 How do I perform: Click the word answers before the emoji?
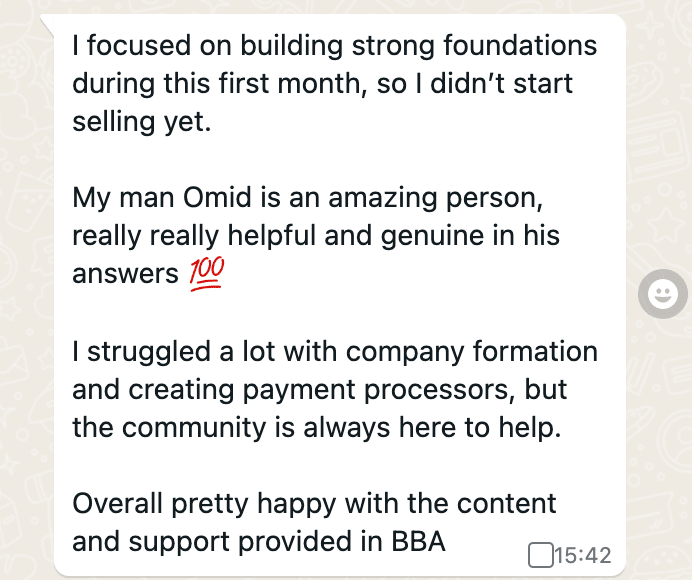coord(125,274)
